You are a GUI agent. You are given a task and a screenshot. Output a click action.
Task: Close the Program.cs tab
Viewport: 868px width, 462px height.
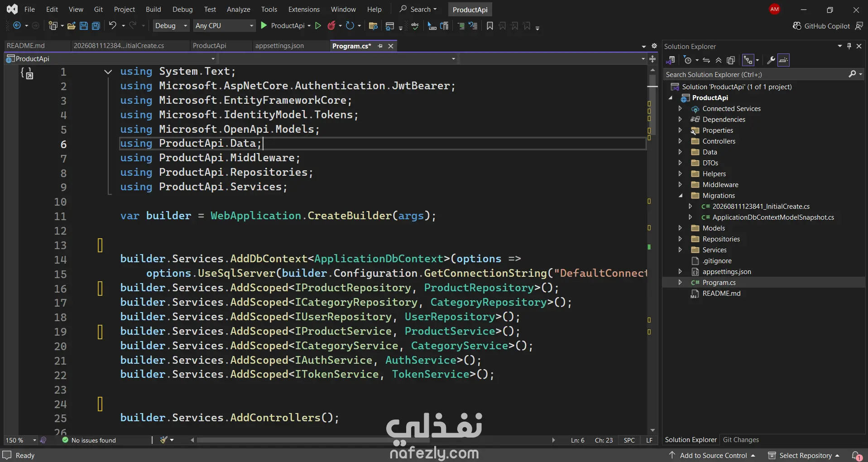pos(391,46)
